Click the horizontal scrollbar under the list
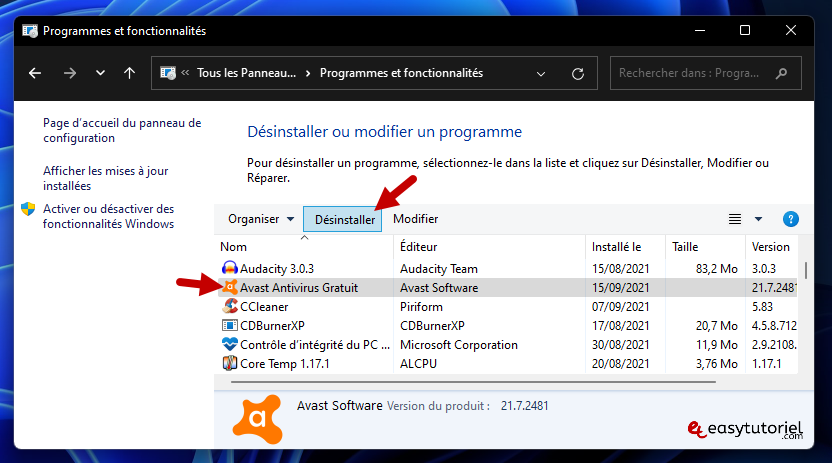The height and width of the screenshot is (463, 832). pos(473,381)
